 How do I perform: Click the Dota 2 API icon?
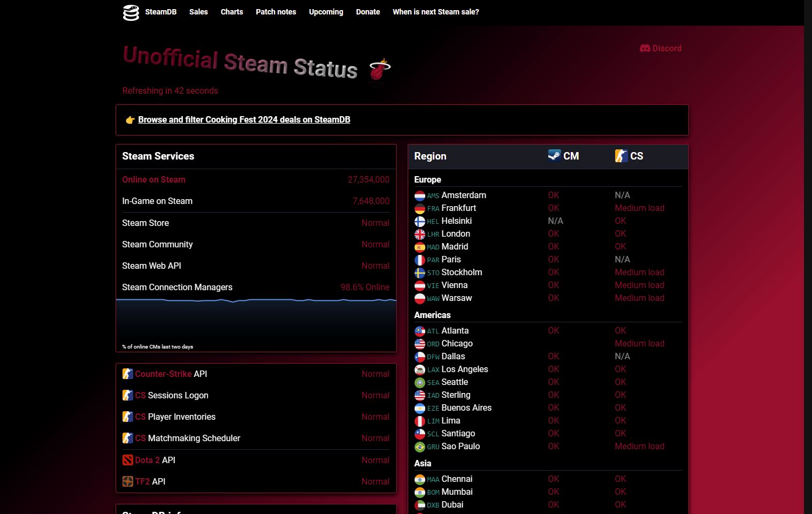[x=127, y=460]
